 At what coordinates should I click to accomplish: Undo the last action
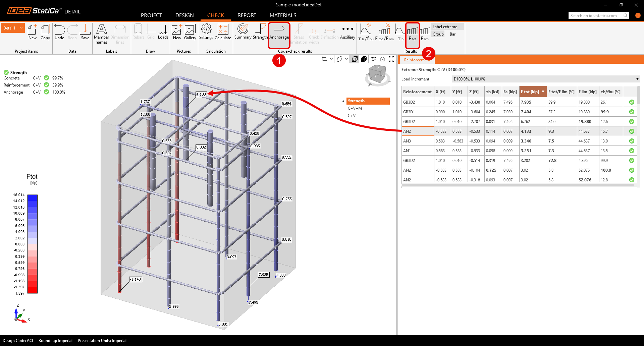[x=59, y=32]
